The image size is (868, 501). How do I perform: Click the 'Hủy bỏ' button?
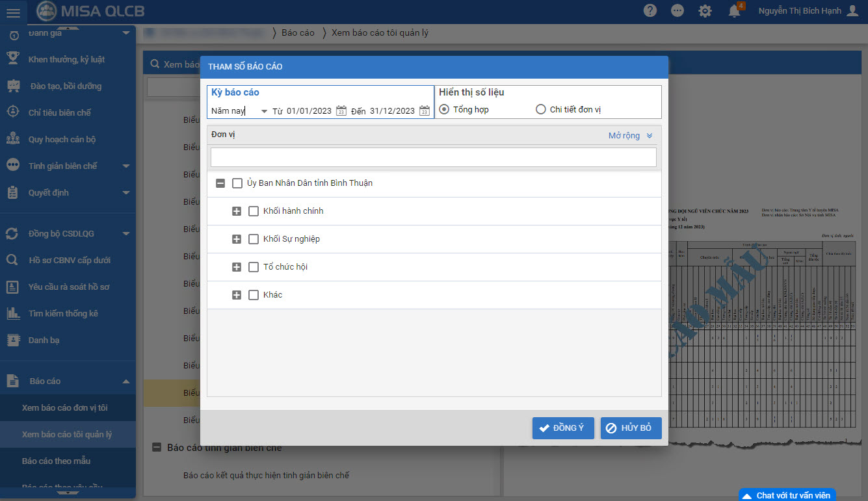pos(631,428)
